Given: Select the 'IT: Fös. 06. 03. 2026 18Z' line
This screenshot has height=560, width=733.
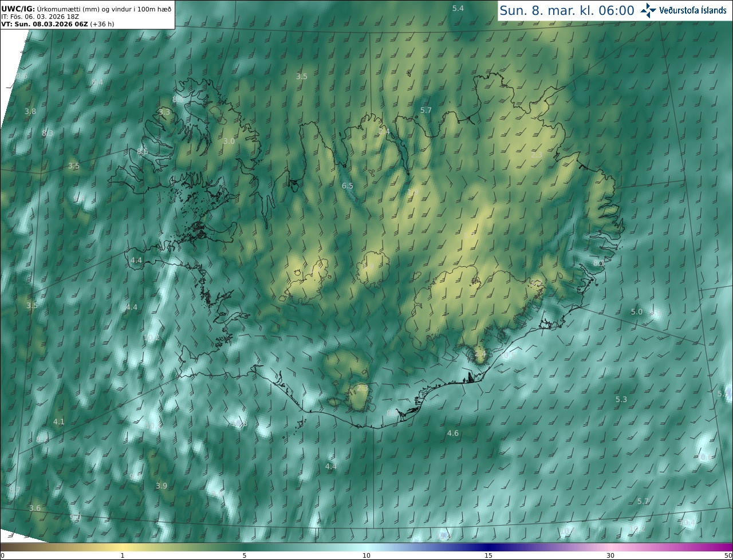Looking at the screenshot, I should click(39, 17).
